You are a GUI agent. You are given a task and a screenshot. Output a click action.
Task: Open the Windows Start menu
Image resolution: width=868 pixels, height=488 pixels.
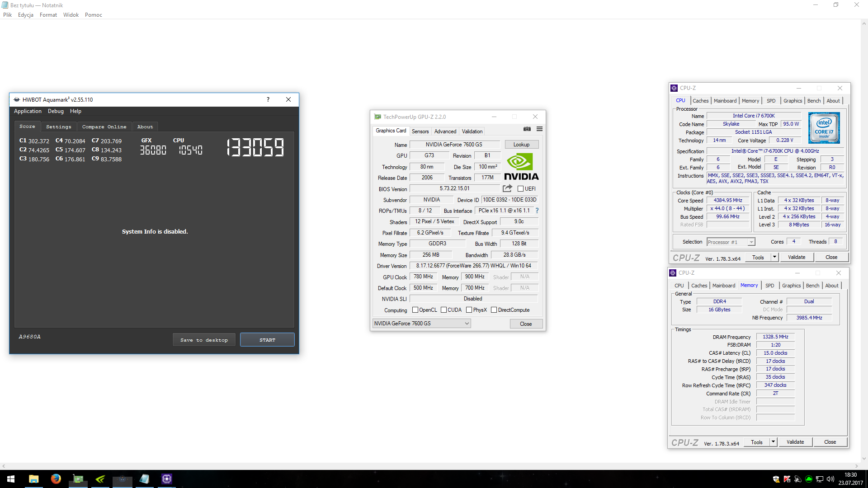tap(11, 479)
